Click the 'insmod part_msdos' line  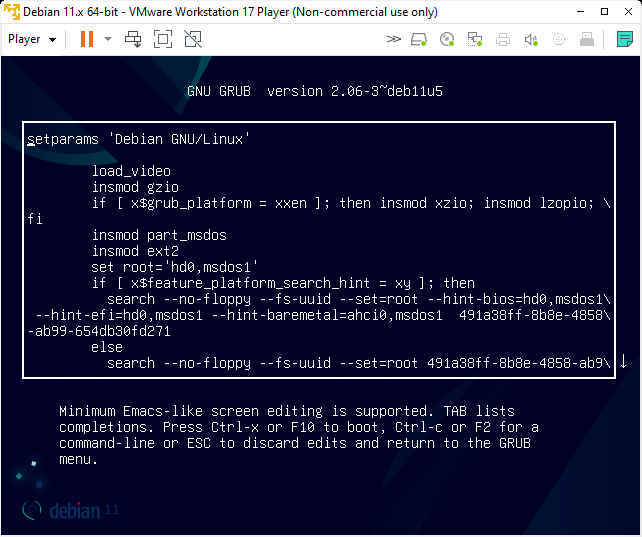(x=159, y=235)
